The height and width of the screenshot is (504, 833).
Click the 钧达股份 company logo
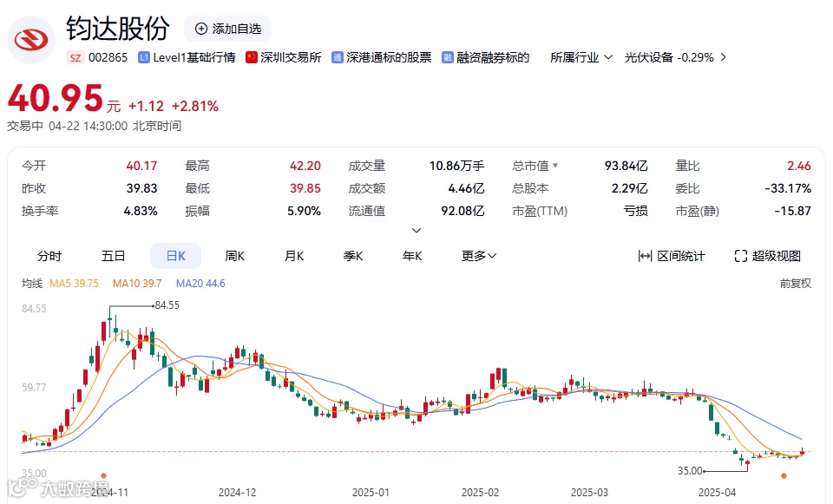coord(31,41)
